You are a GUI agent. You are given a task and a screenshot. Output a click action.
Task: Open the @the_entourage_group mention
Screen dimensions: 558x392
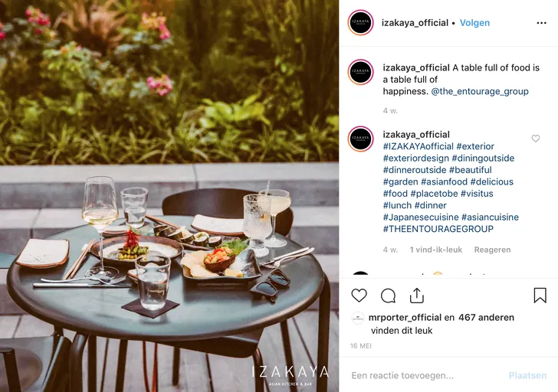[480, 91]
